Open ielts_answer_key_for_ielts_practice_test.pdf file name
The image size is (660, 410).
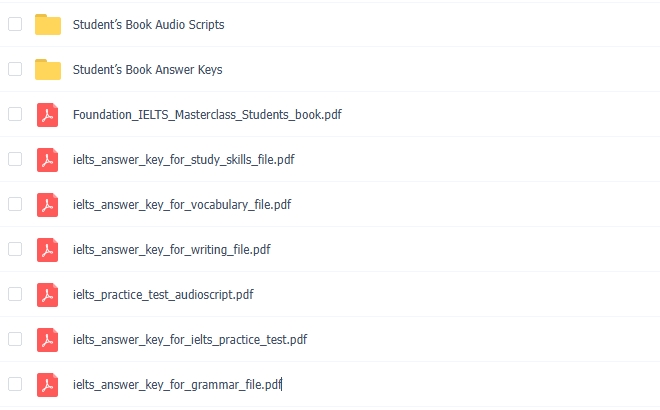click(x=190, y=340)
